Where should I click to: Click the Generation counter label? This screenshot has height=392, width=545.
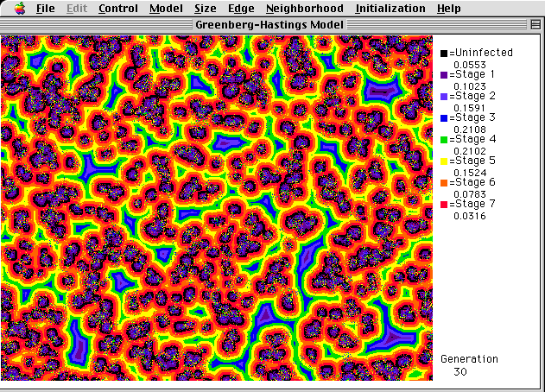[x=469, y=359]
